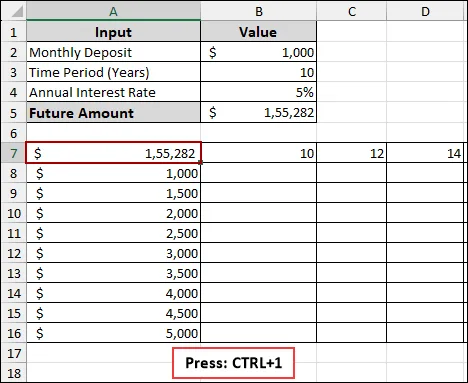Select the $ 3,000 cell
The height and width of the screenshot is (383, 468).
coord(113,253)
